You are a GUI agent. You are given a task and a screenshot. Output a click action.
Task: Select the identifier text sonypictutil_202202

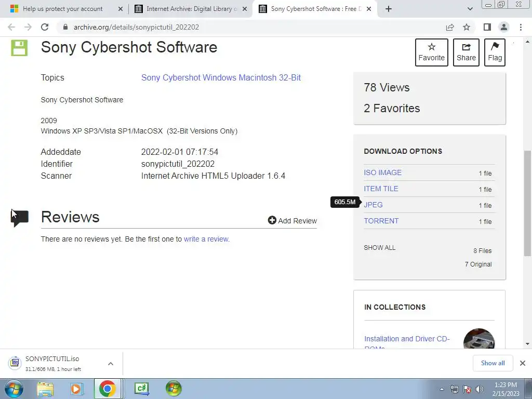(178, 164)
